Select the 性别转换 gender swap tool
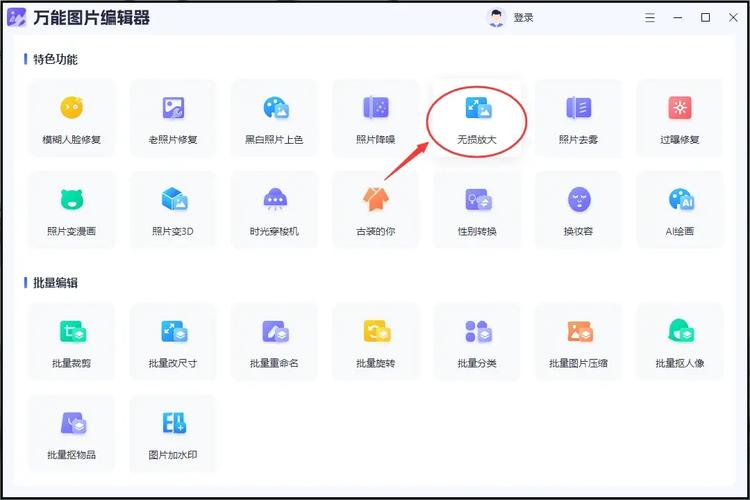The height and width of the screenshot is (500, 750). pos(477,210)
